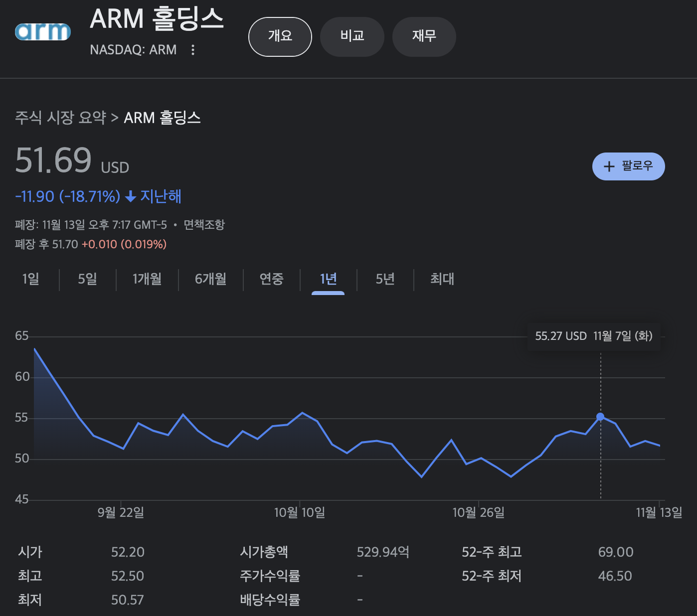Click the 10월 26일 axis date label
This screenshot has height=616, width=697.
click(x=478, y=512)
